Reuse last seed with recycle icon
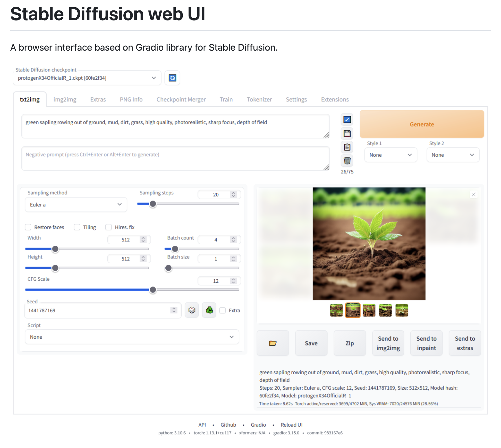Image resolution: width=501 pixels, height=448 pixels. click(209, 310)
